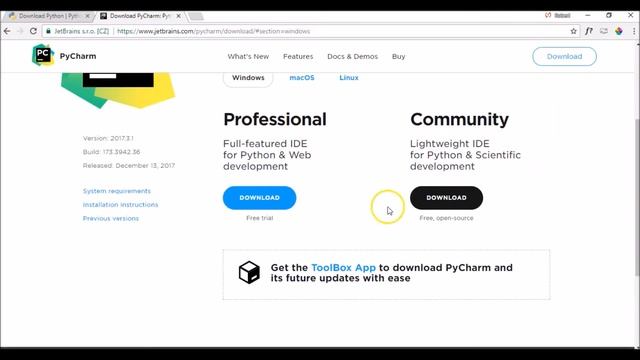Switch to Linux platform tab
640x360 pixels.
click(x=349, y=78)
